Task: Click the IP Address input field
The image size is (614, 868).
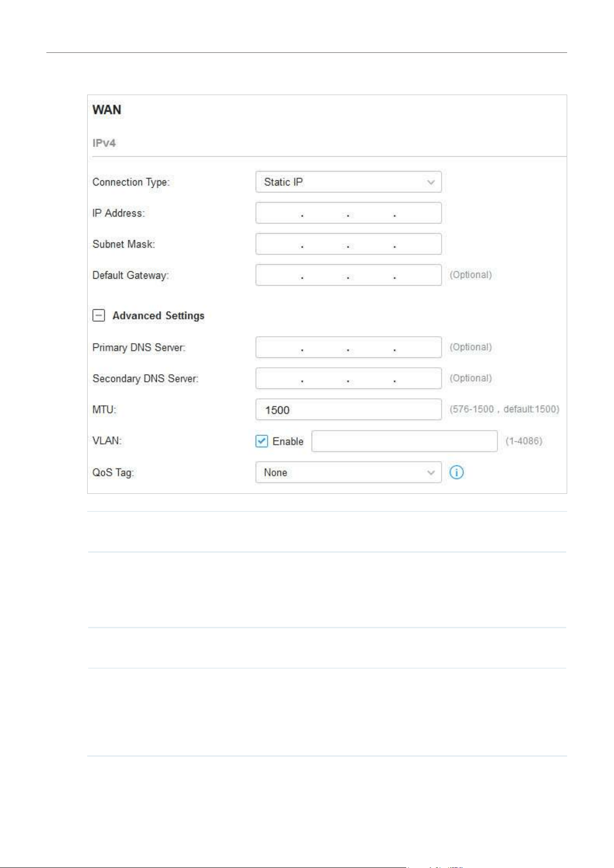Action: point(348,213)
